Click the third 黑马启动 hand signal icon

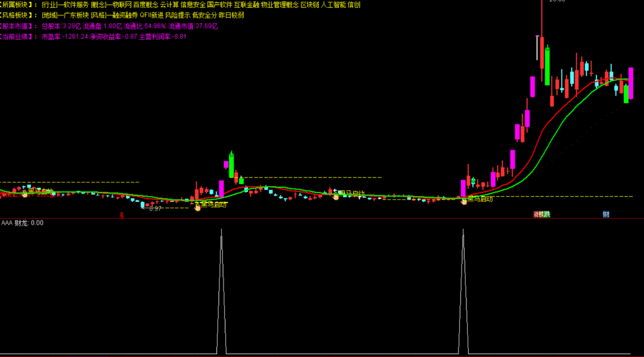point(336,196)
